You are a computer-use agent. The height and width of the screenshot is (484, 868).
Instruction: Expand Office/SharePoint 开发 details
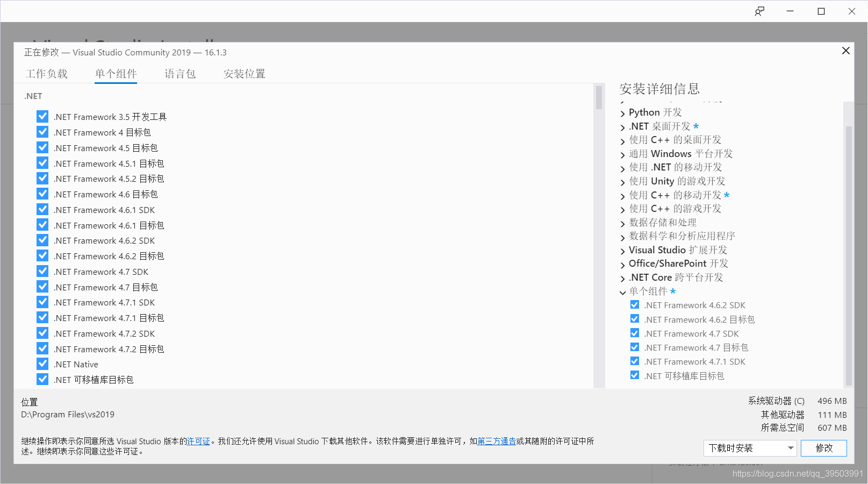(x=623, y=265)
